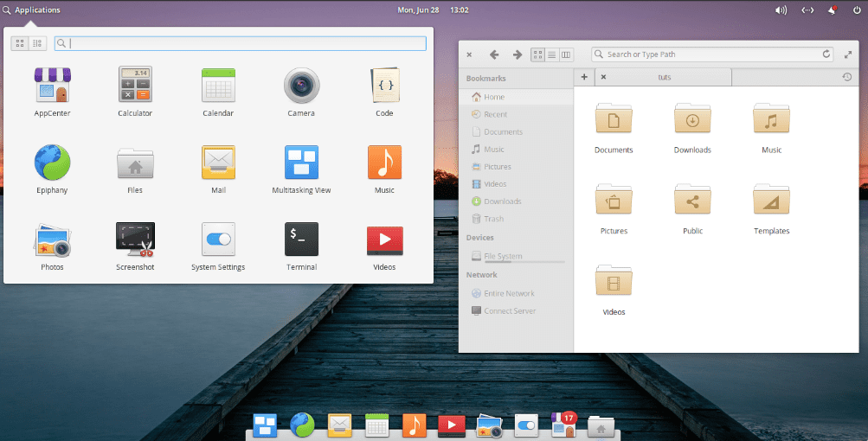Select Entire Network in sidebar

click(x=516, y=293)
